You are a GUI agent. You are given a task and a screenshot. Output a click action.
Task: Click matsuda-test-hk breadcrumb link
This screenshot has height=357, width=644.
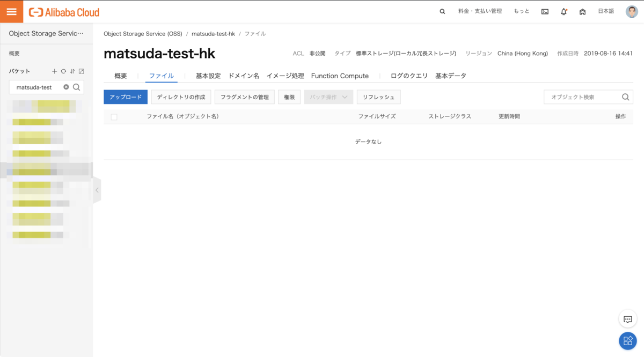(213, 34)
